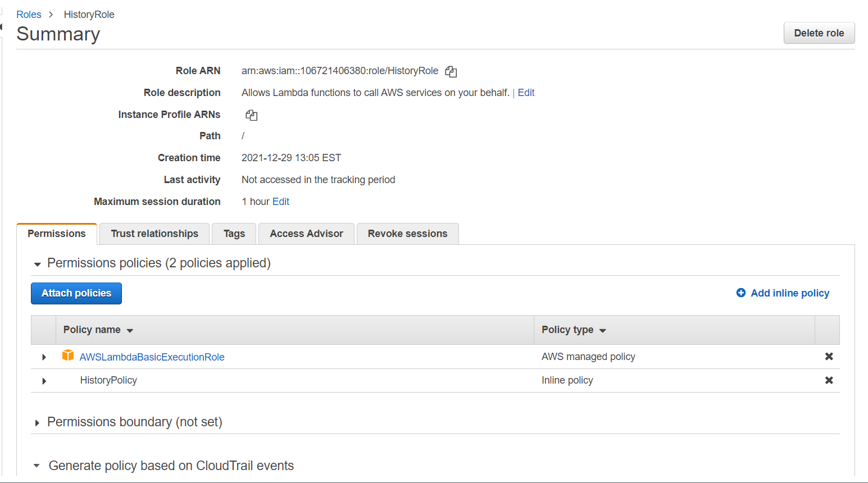View the Access Advisor tab
This screenshot has width=868, height=483.
tap(306, 234)
